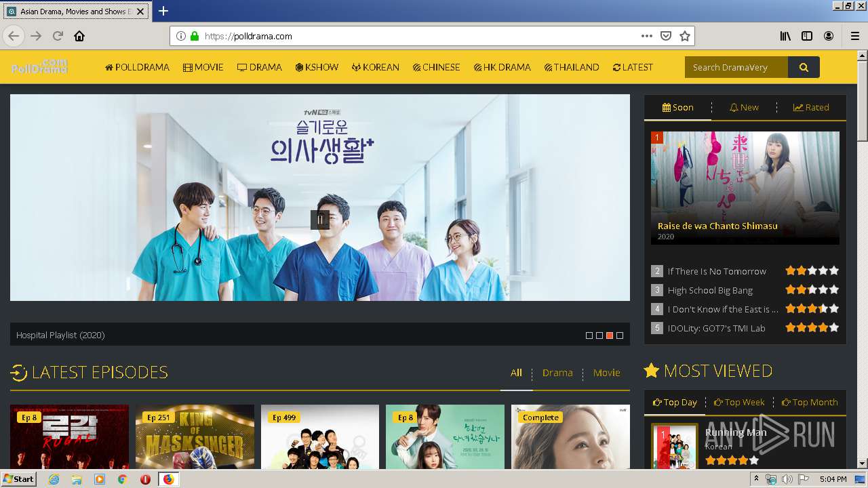868x488 pixels.
Task: Select second slider indicator dot
Action: coord(599,335)
